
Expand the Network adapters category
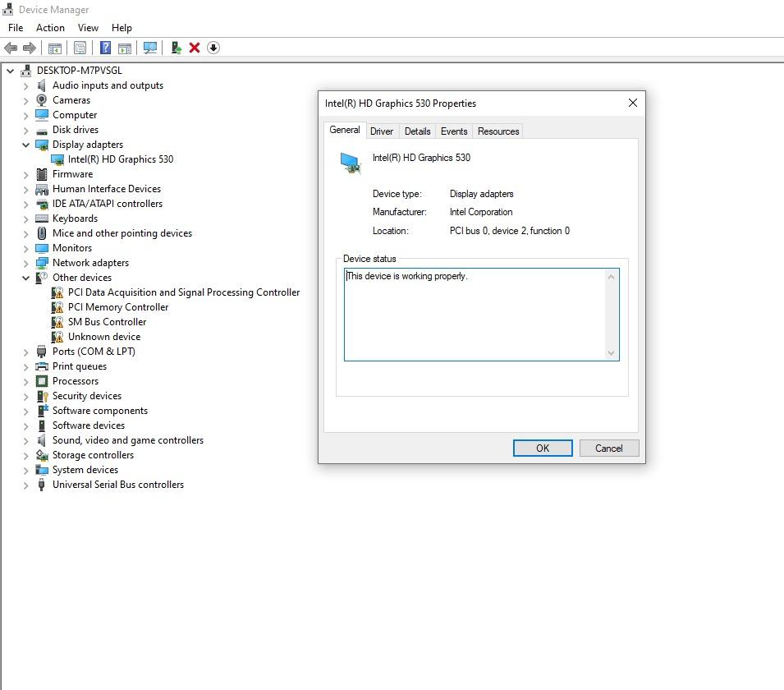[25, 263]
